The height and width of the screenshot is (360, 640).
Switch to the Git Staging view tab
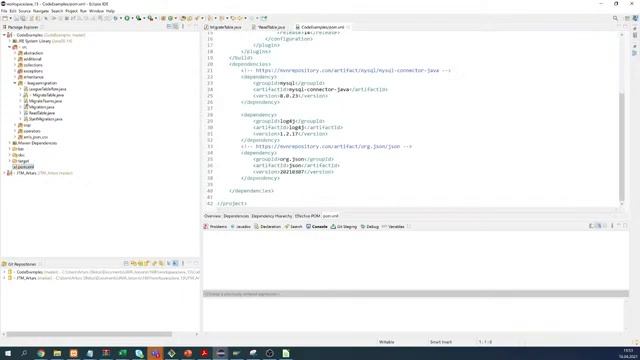click(344, 227)
